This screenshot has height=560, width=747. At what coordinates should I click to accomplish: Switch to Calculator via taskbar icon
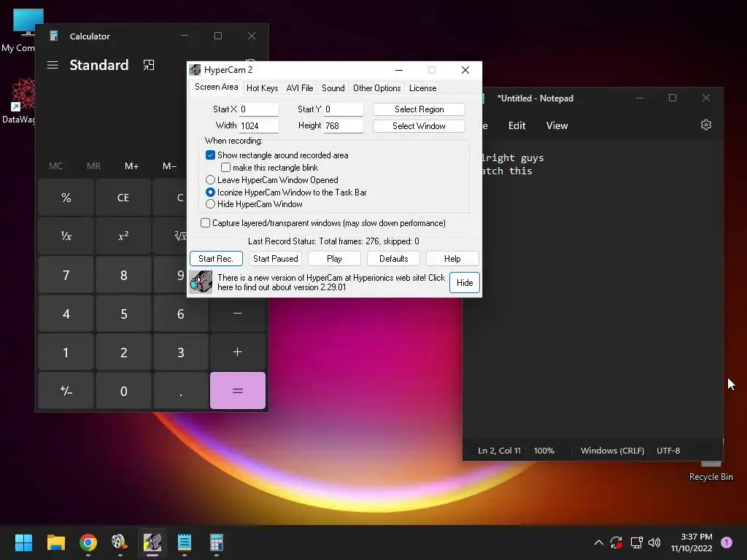pyautogui.click(x=216, y=542)
